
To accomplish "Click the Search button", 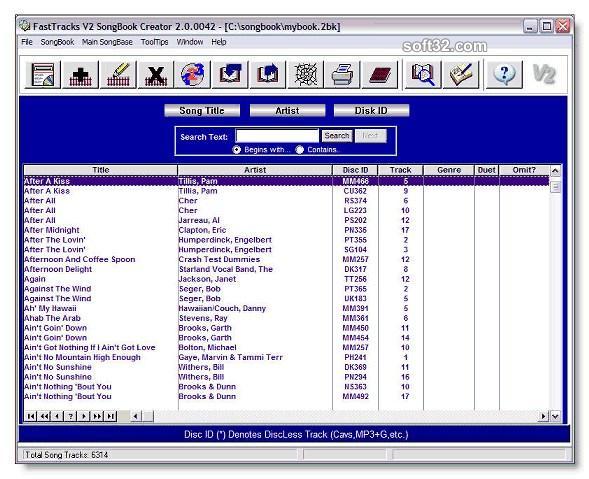I will point(337,136).
